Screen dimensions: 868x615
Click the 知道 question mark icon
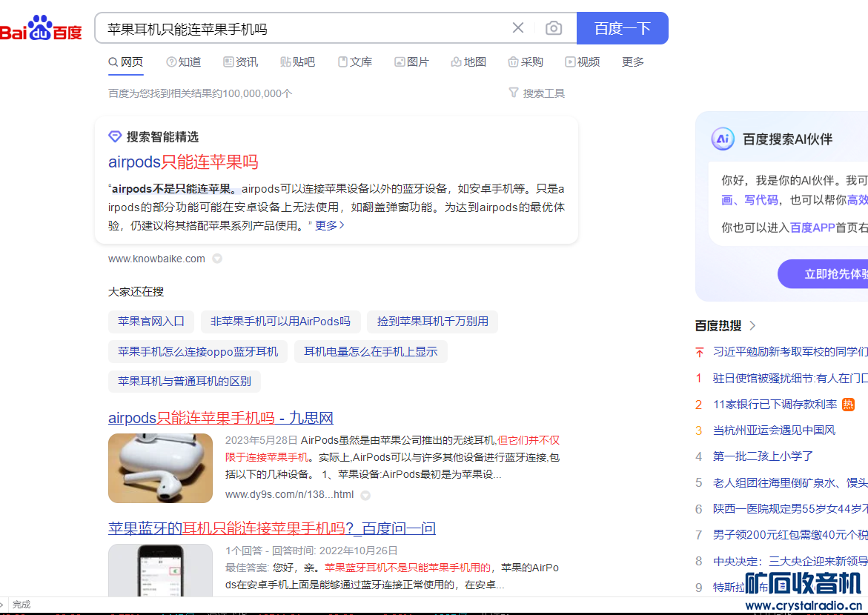171,62
